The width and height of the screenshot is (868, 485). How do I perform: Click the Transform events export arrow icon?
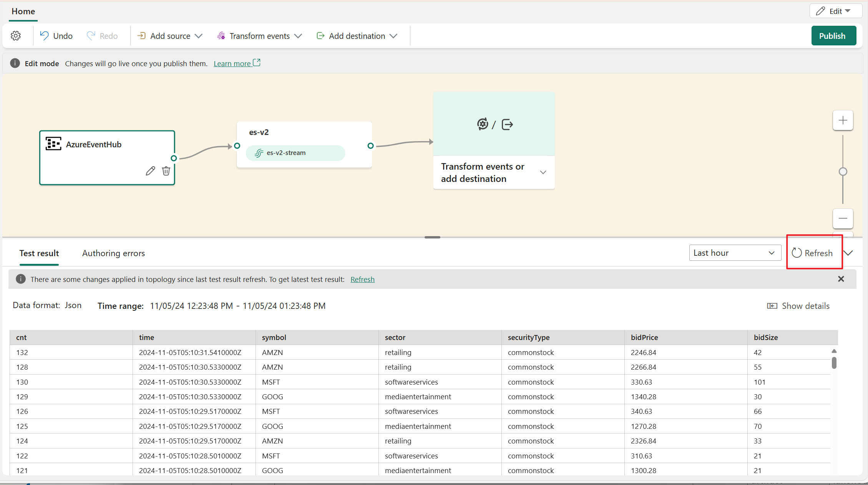click(x=507, y=124)
